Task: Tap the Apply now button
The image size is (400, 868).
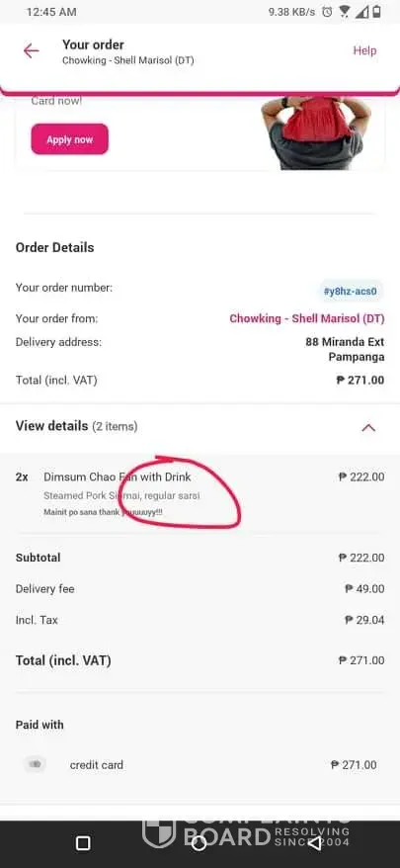Action: (70, 139)
